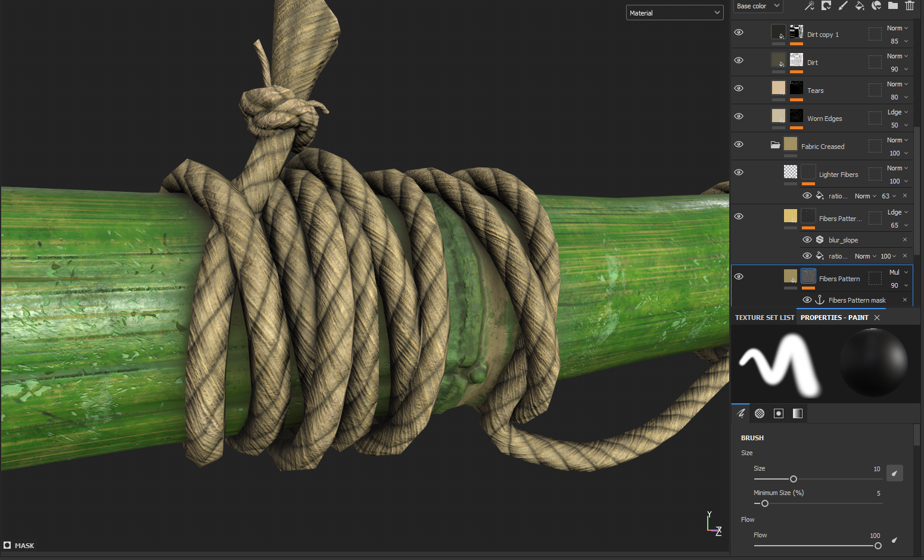The height and width of the screenshot is (560, 924).
Task: Switch to the Texture Set List tab
Action: coord(764,318)
